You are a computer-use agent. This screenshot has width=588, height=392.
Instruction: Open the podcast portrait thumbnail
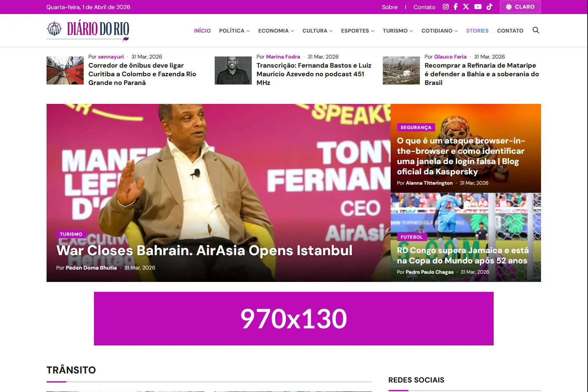[233, 70]
